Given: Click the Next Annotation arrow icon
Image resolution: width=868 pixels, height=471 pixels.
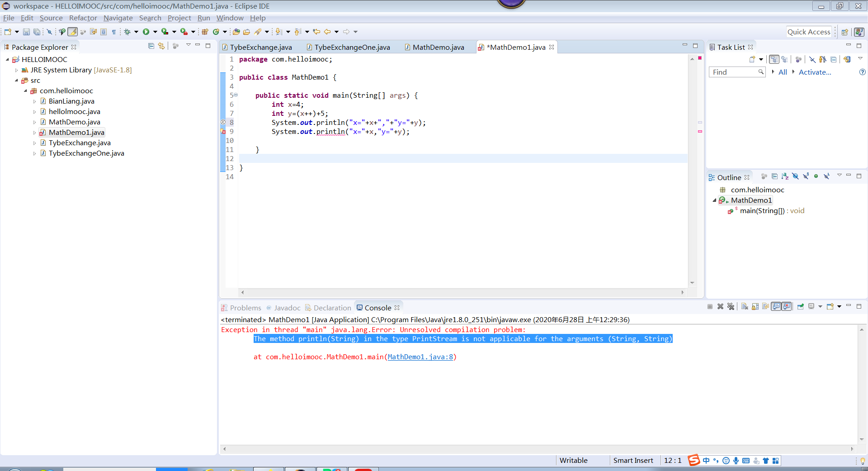Looking at the screenshot, I should [x=279, y=32].
